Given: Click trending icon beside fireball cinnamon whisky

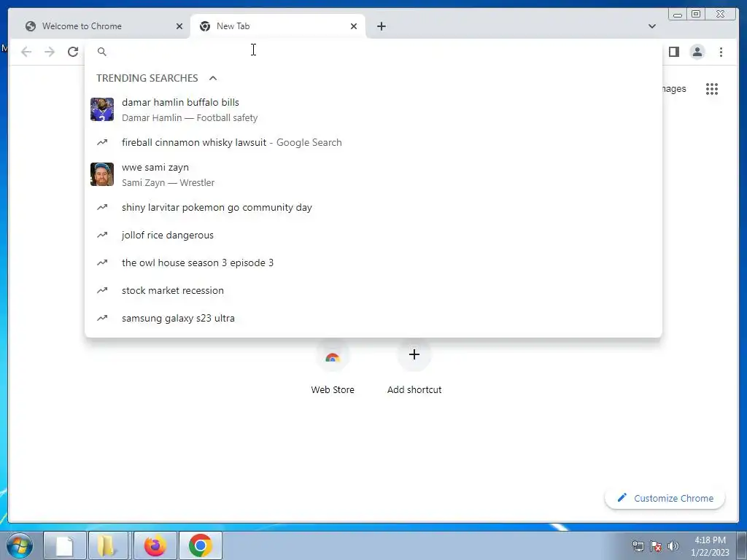Looking at the screenshot, I should (x=102, y=142).
